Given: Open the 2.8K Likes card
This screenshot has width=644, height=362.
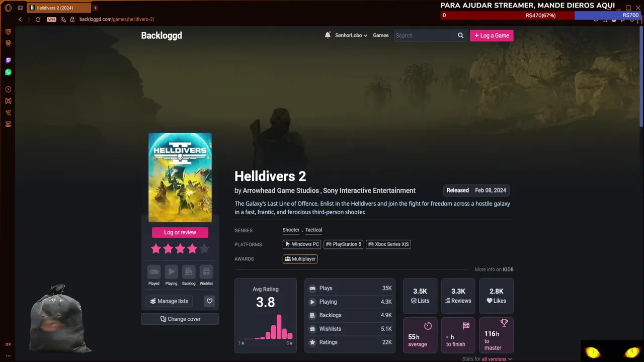Looking at the screenshot, I should pyautogui.click(x=497, y=296).
